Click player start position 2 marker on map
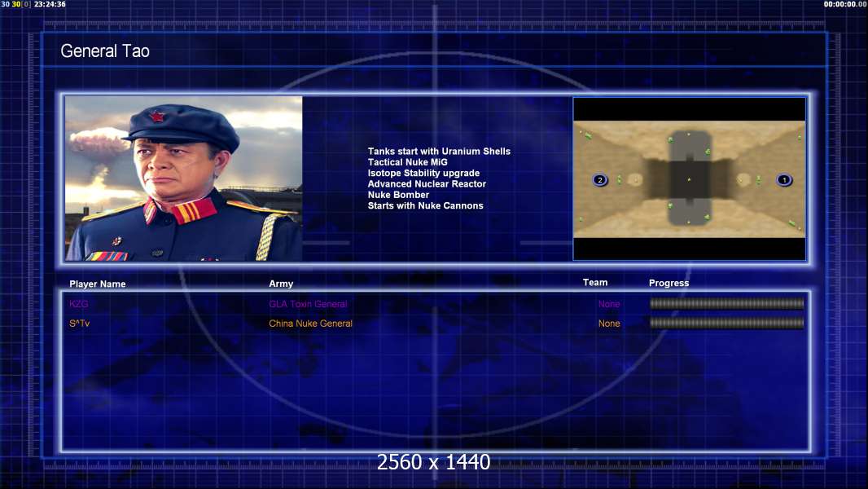Screen dimensions: 868x489 click(600, 180)
